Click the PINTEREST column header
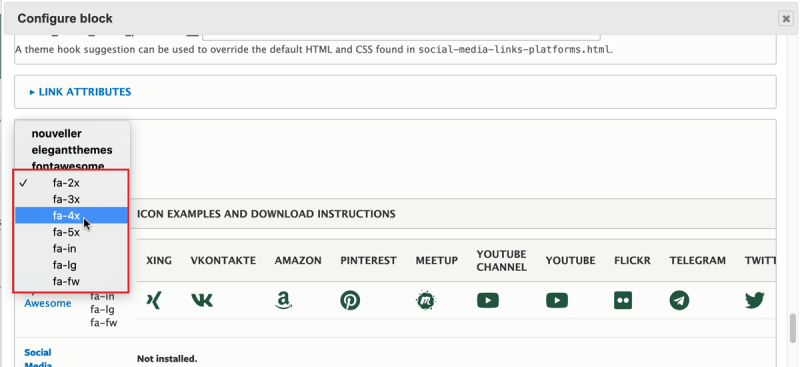This screenshot has height=367, width=800. 368,261
